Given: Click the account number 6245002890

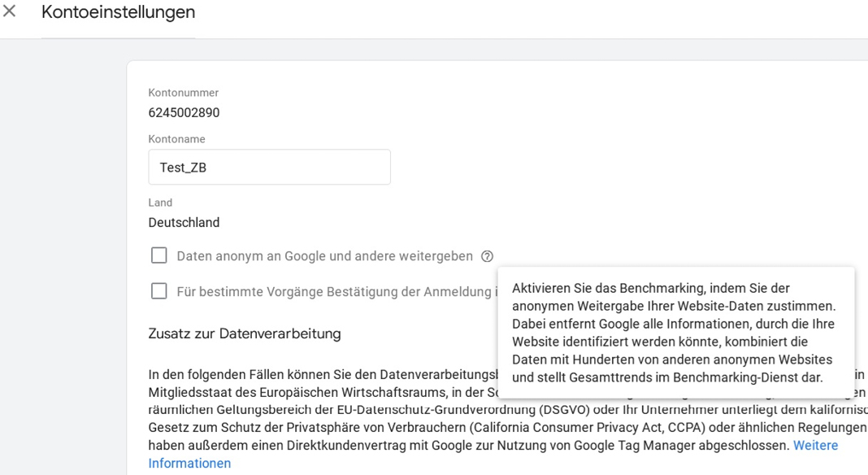Looking at the screenshot, I should pos(184,113).
